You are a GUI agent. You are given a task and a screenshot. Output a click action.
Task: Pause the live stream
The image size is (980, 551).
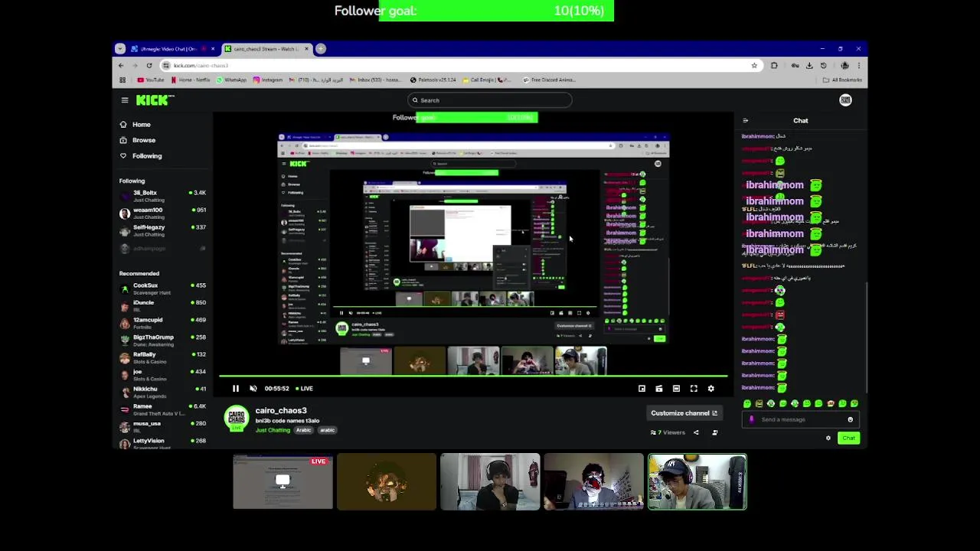coord(236,388)
